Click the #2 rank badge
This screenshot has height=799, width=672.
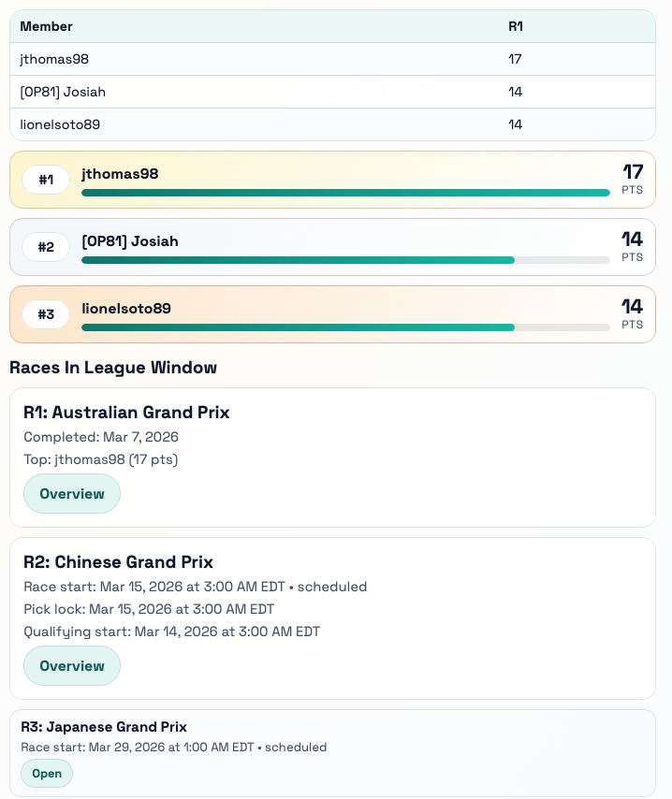point(46,247)
